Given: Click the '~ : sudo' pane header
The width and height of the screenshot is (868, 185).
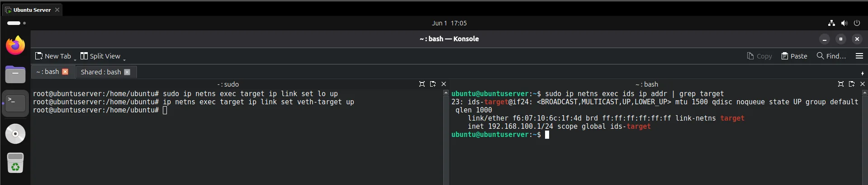Looking at the screenshot, I should [228, 84].
